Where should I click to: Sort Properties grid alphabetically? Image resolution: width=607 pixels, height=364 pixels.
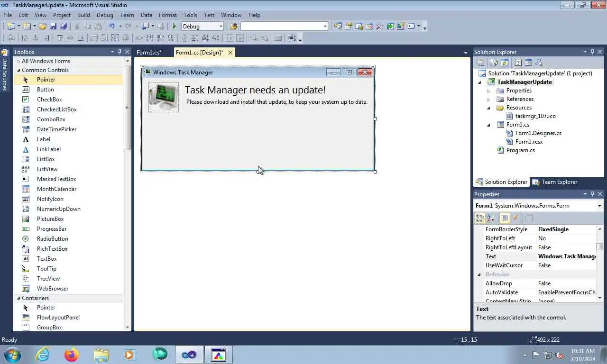coord(490,218)
